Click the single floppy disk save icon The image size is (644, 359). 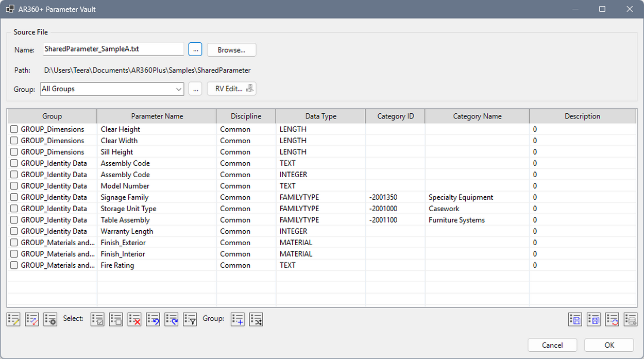coord(575,319)
